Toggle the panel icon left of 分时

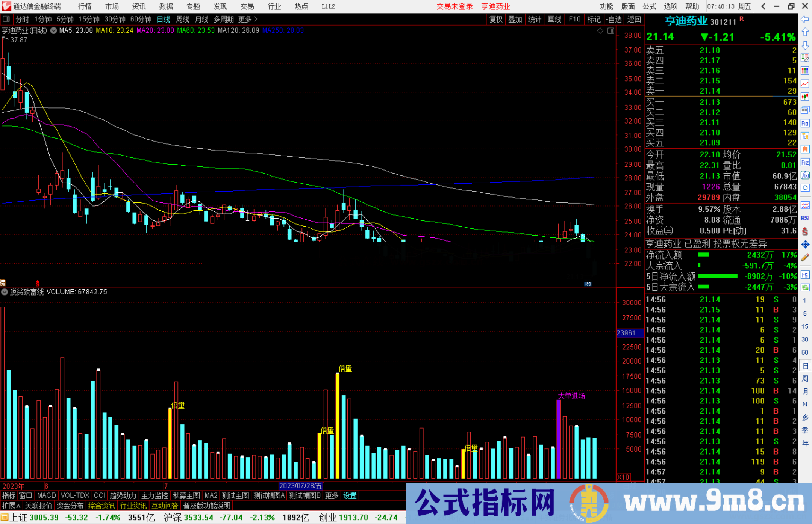click(x=6, y=19)
